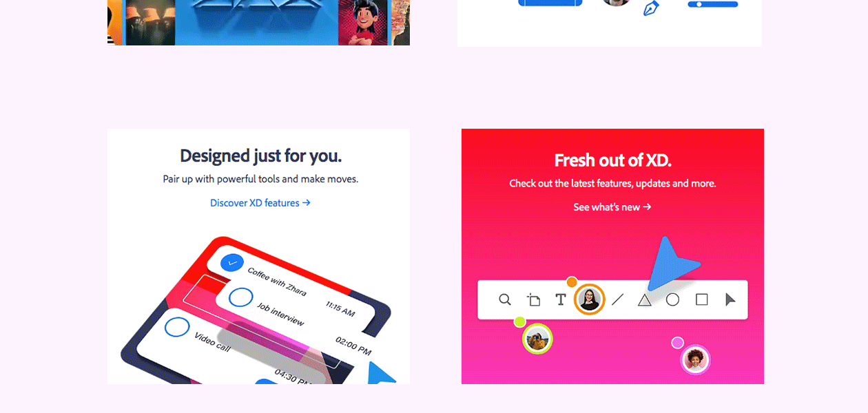Click the pink-ringed collaborator avatar
Image resolution: width=868 pixels, height=413 pixels.
[695, 359]
